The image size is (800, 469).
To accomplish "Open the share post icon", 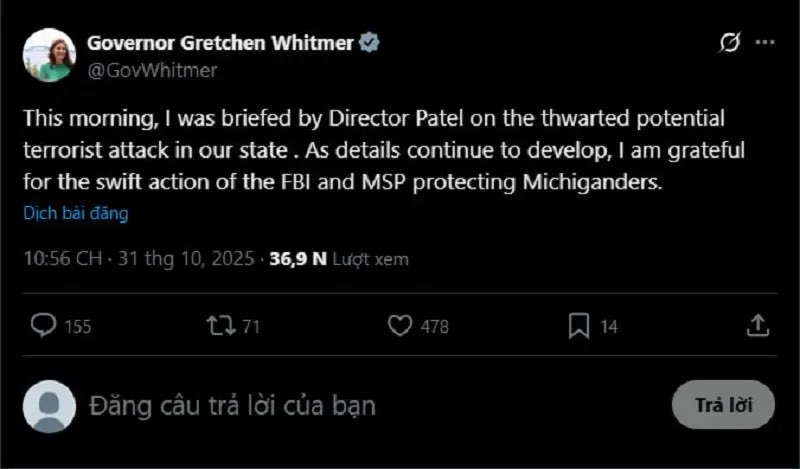I will coord(758,325).
